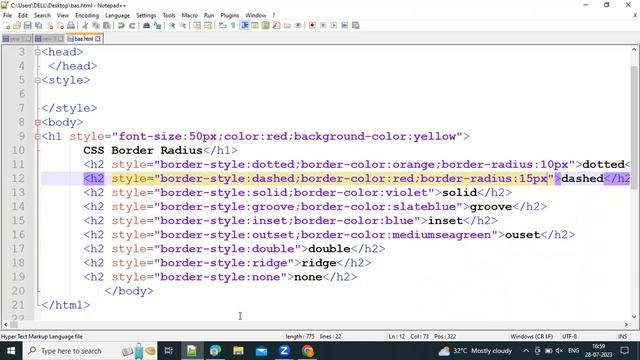Cut selection using scissors icon
The height and width of the screenshot is (360, 640).
coord(85,25)
